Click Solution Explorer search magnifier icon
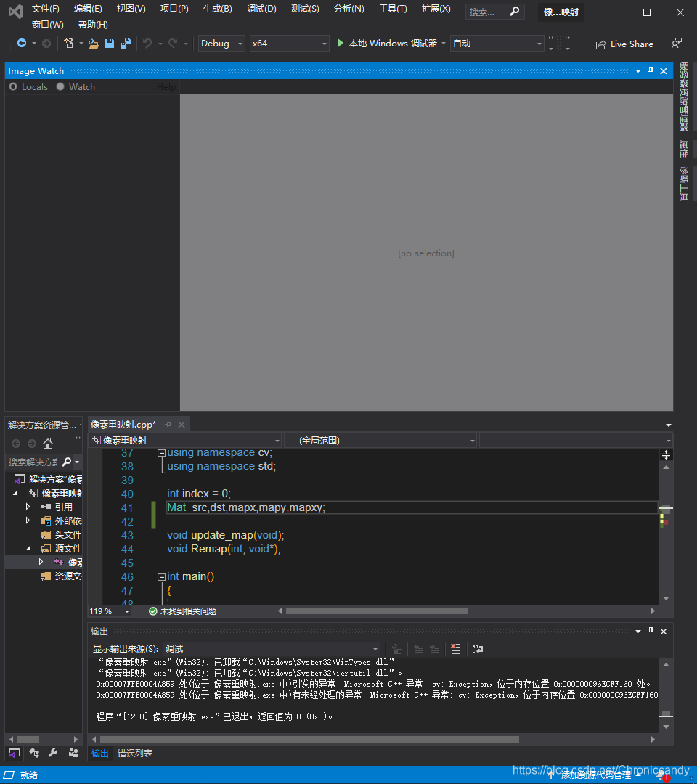 (x=67, y=462)
